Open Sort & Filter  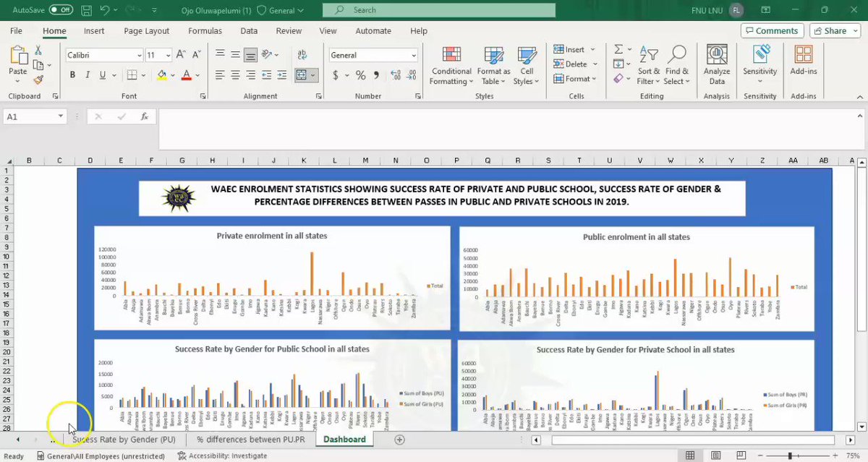click(648, 66)
